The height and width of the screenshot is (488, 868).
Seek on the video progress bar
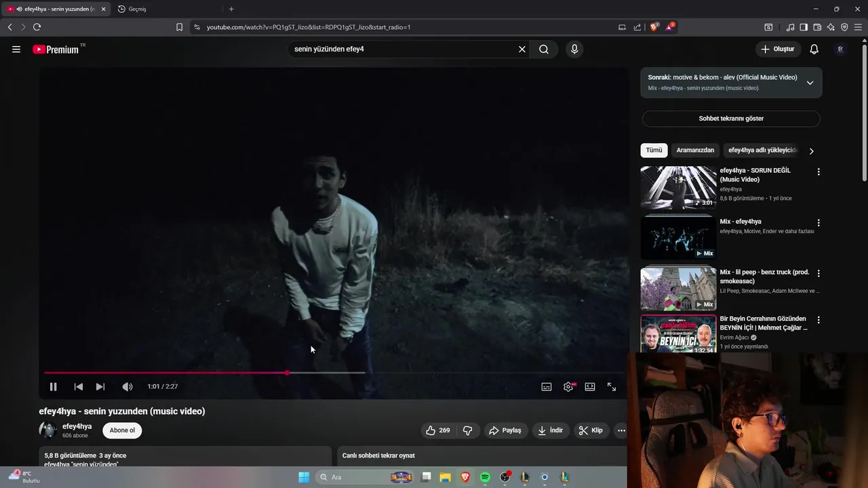pyautogui.click(x=334, y=373)
